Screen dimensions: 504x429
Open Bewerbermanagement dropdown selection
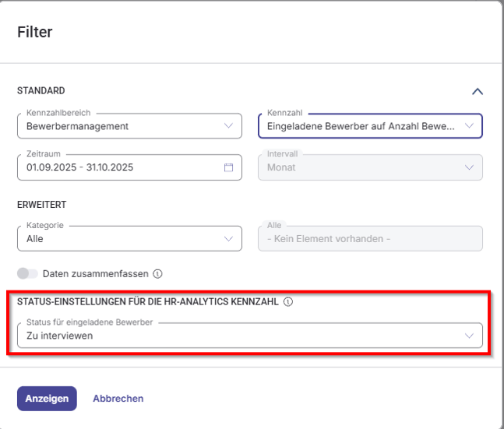click(117, 125)
